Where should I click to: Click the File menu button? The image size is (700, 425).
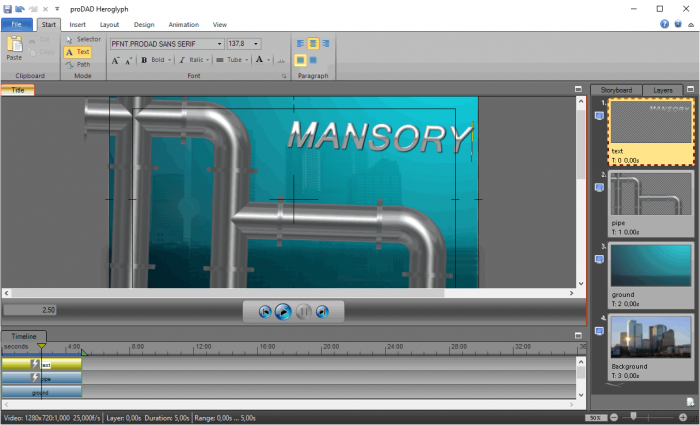point(17,24)
